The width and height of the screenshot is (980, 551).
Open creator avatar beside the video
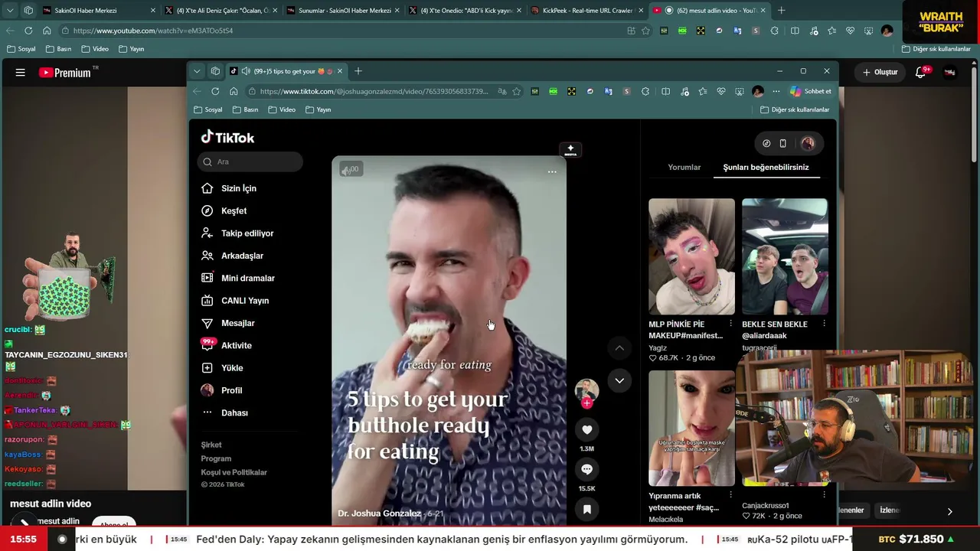[x=587, y=390]
